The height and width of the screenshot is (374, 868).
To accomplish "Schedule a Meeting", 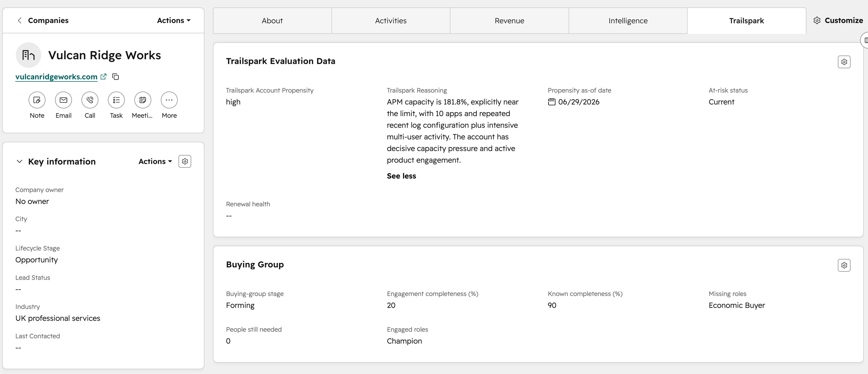I will [143, 100].
